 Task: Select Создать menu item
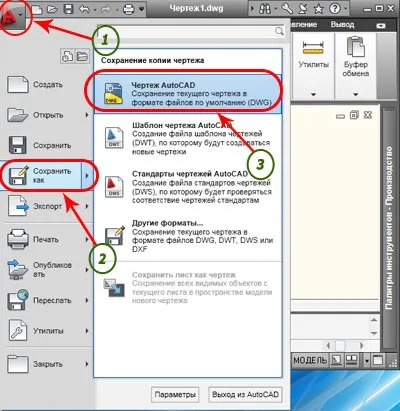tap(47, 84)
